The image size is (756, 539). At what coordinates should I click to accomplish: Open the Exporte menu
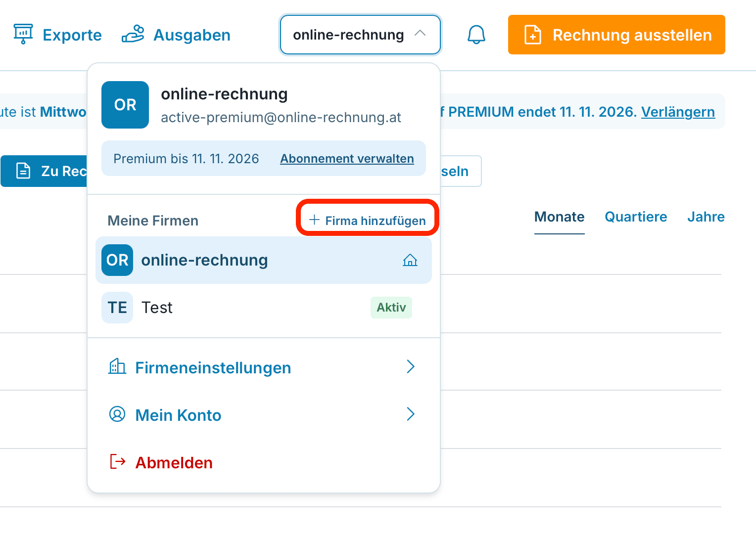coord(57,35)
